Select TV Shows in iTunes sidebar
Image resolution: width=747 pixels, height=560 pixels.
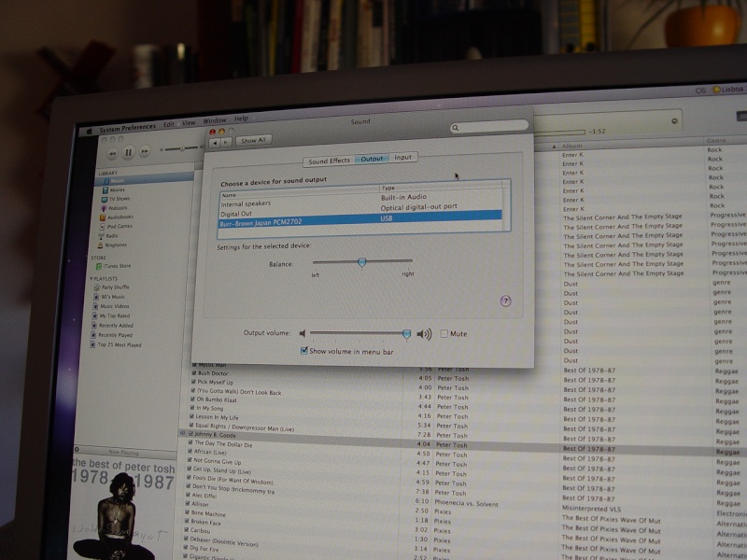point(120,199)
